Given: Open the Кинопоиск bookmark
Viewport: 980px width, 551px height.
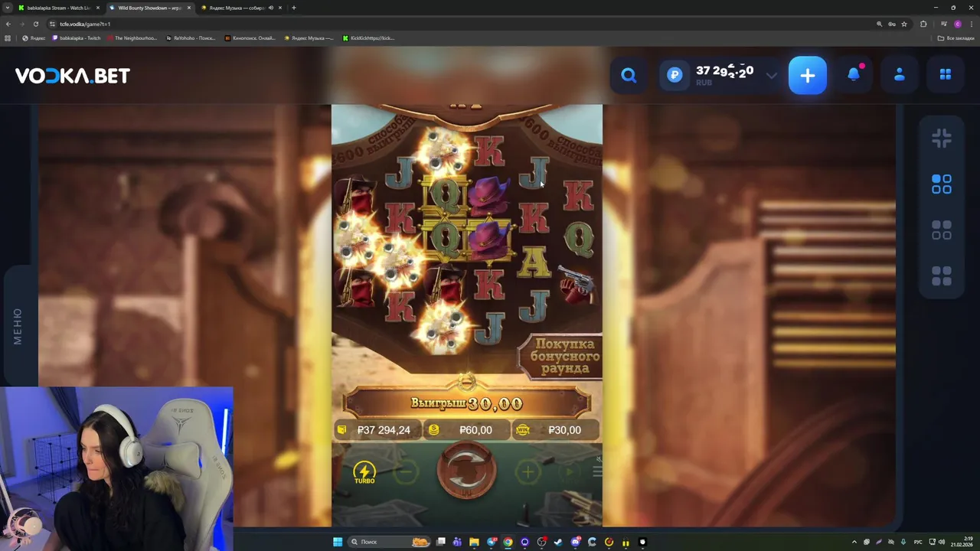Looking at the screenshot, I should pyautogui.click(x=250, y=37).
